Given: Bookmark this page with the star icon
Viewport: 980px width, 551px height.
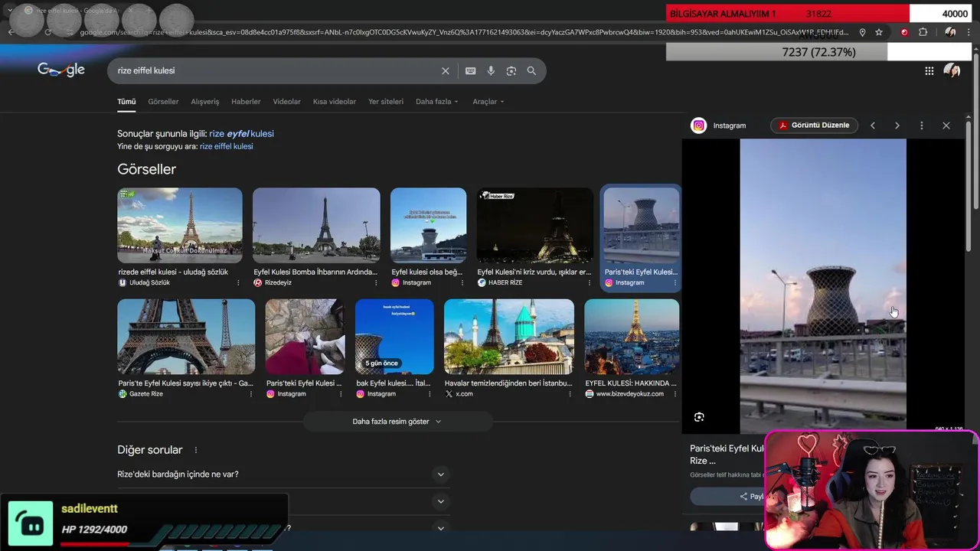Looking at the screenshot, I should [x=879, y=32].
